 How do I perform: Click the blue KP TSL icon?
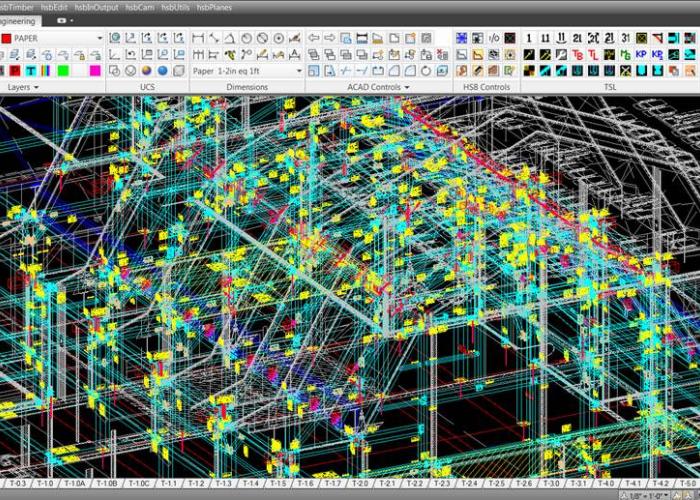click(642, 54)
